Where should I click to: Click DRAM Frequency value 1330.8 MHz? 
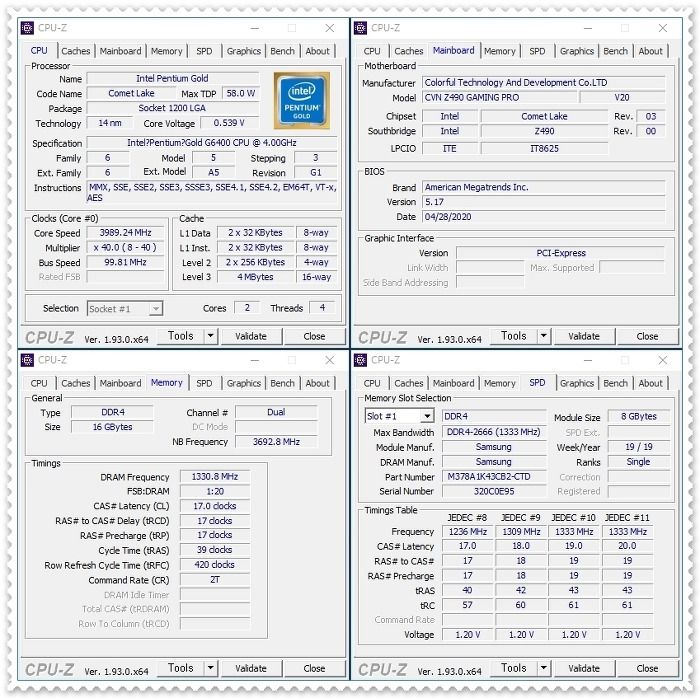tap(215, 477)
